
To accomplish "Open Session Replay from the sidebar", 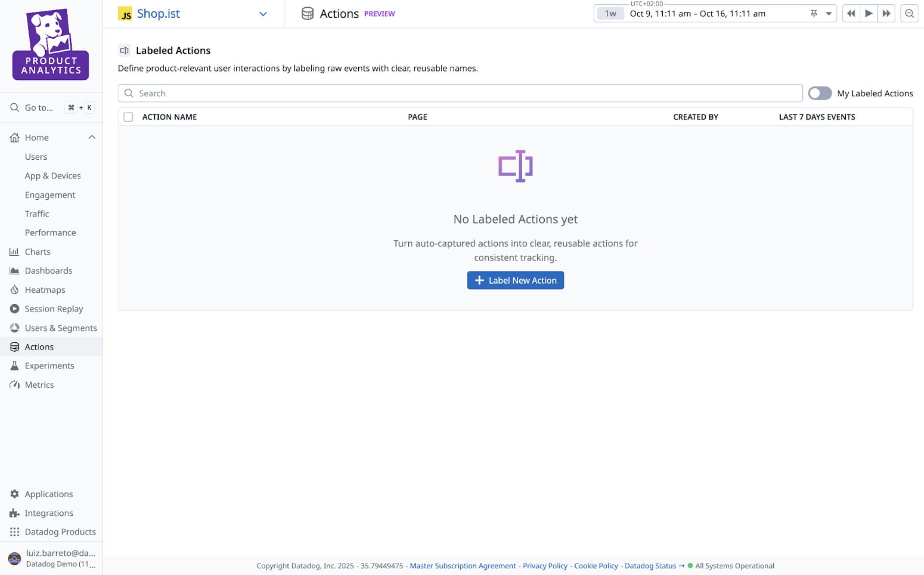I will click(x=53, y=309).
